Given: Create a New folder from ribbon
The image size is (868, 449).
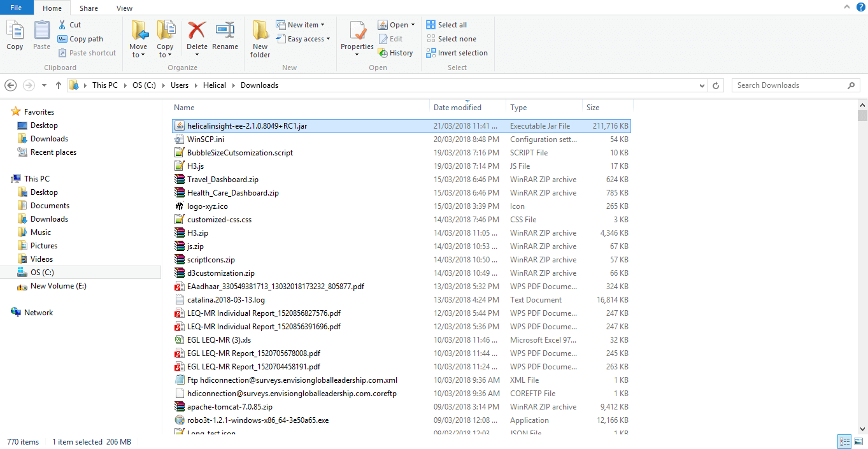Looking at the screenshot, I should [x=260, y=39].
